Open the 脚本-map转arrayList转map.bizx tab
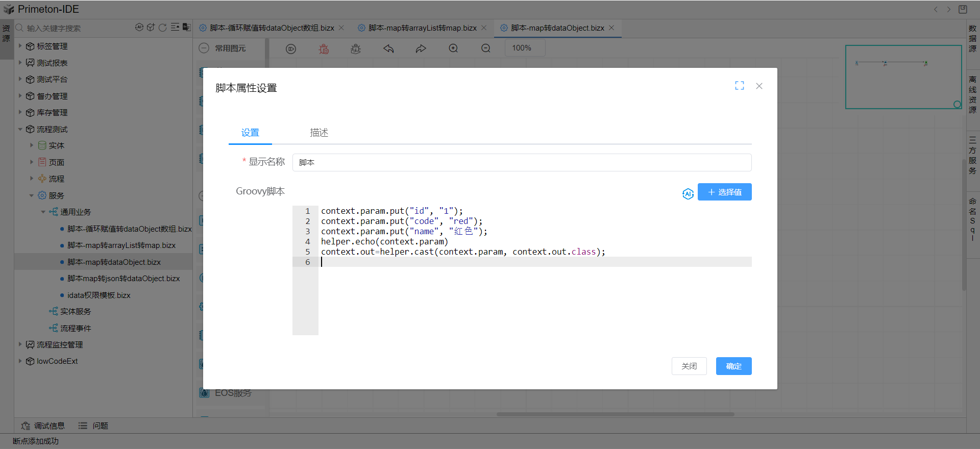This screenshot has height=449, width=980. click(422, 28)
